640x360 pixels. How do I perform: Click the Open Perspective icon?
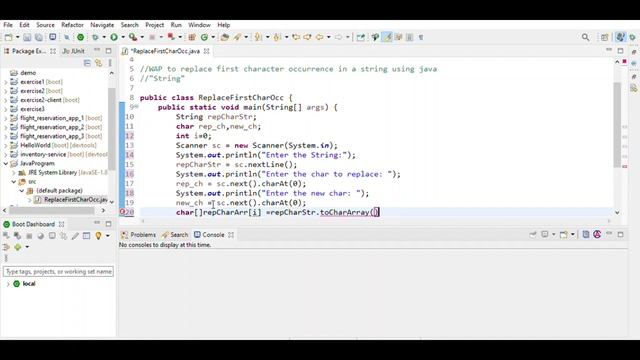(604, 37)
